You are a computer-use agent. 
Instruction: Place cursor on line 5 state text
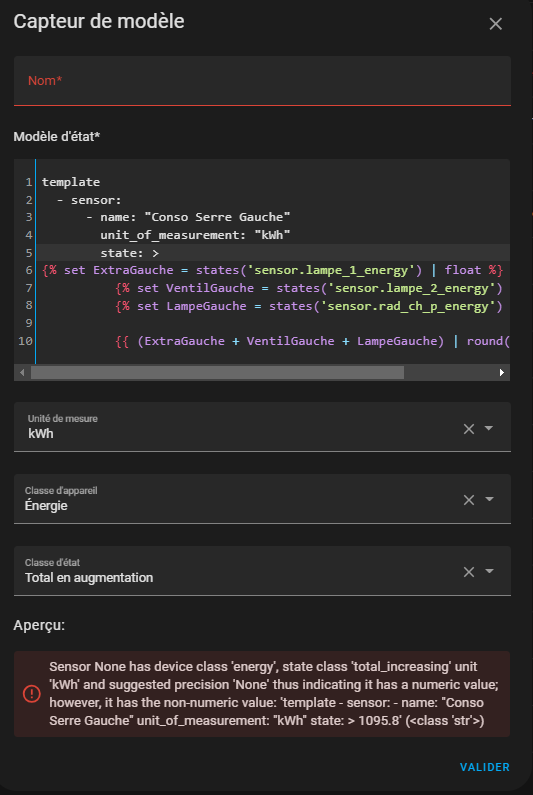click(x=129, y=253)
